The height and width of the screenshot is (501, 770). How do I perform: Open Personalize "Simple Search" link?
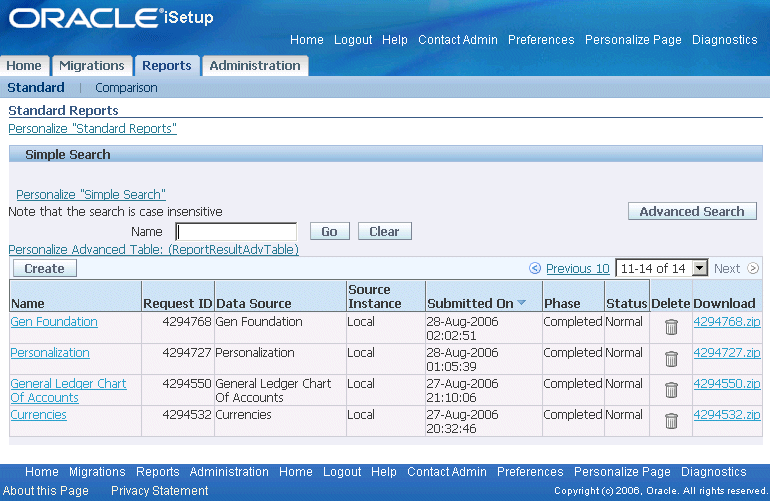coord(91,195)
